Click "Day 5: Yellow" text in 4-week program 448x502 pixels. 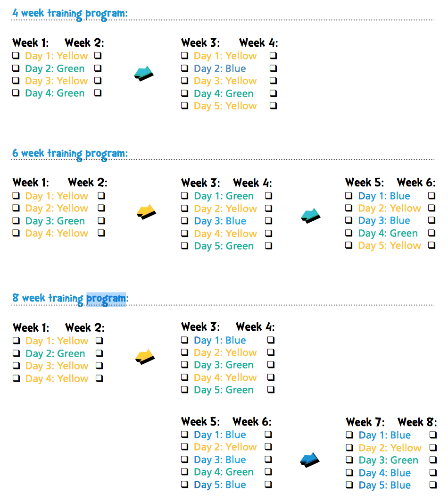click(225, 106)
